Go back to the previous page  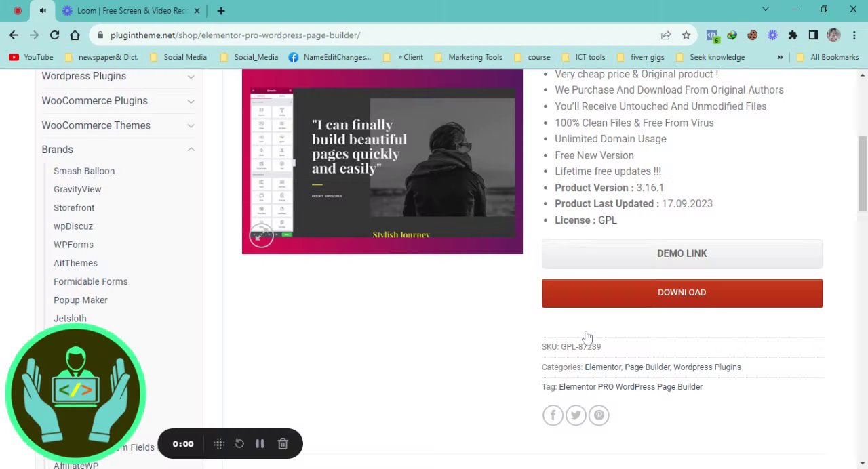(x=14, y=35)
